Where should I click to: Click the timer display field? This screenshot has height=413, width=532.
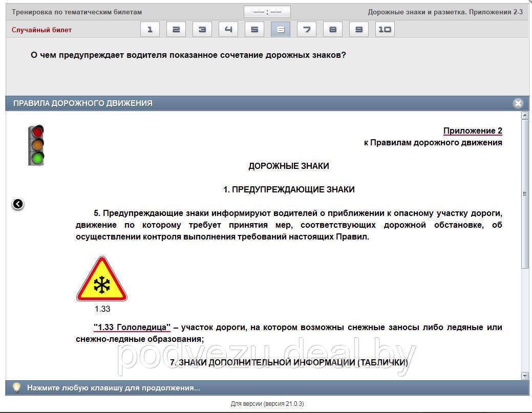[267, 12]
